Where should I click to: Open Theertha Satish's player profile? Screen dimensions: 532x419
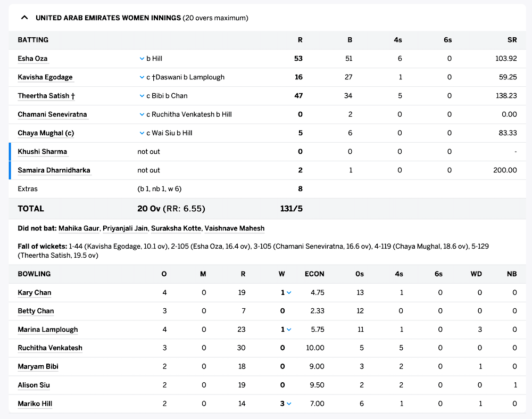(44, 96)
